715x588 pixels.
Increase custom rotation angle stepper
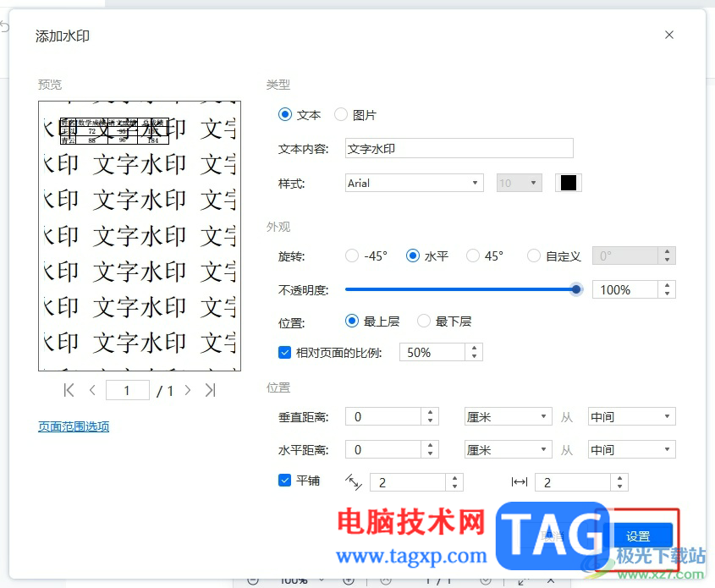[667, 251]
